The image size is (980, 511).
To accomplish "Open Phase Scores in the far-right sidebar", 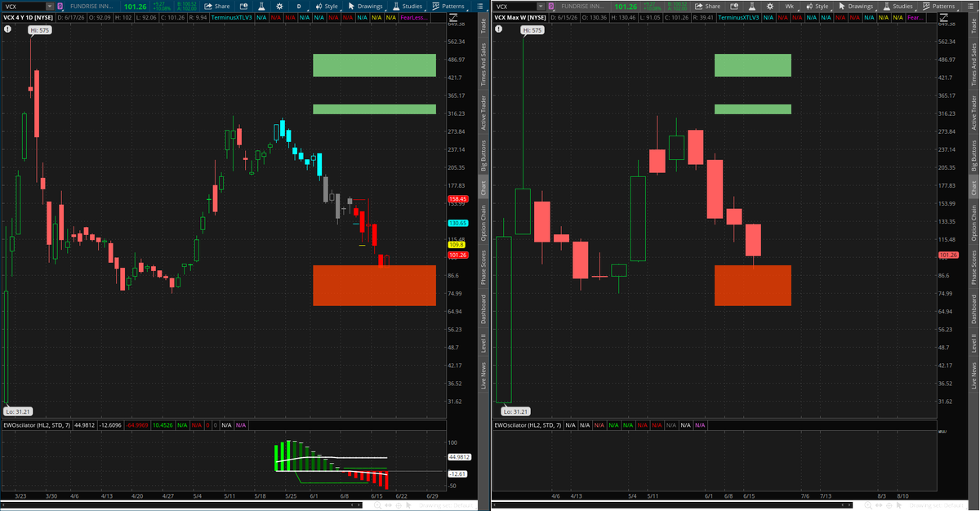I will tap(973, 267).
